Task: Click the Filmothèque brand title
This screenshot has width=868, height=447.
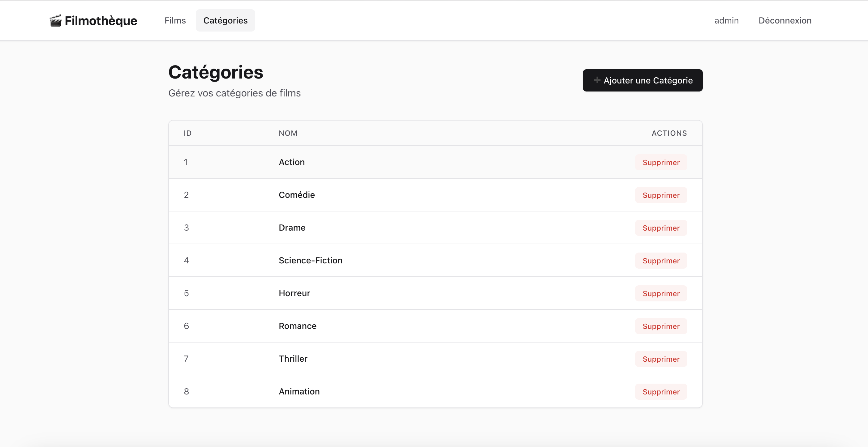Action: click(101, 21)
